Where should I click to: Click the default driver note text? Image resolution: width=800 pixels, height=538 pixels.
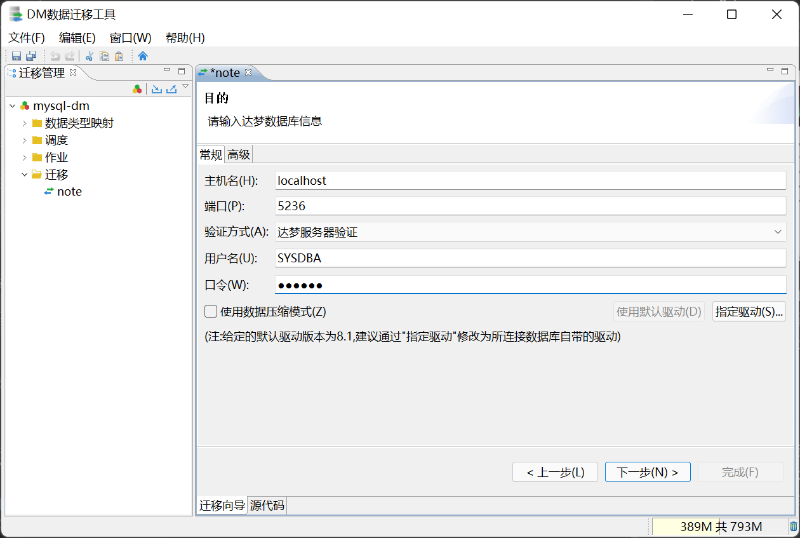click(x=412, y=337)
